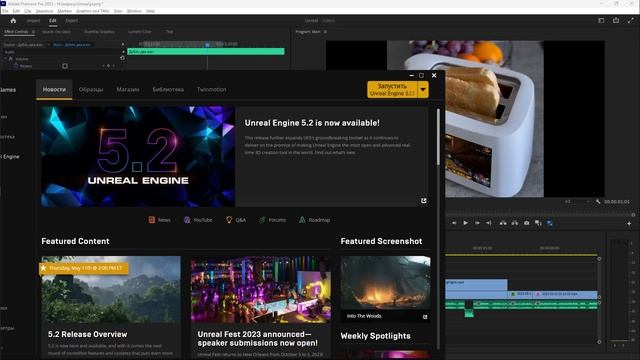Maximize video output fullscreen icon in Premiere
The height and width of the screenshot is (360, 640).
[x=631, y=20]
